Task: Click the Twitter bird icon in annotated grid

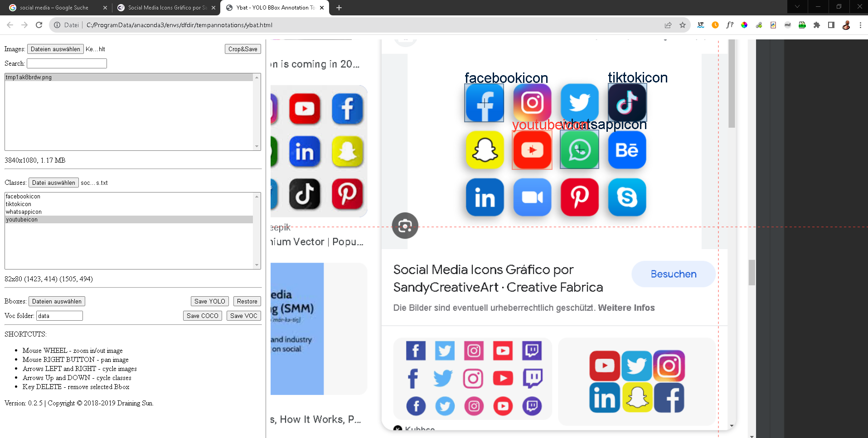Action: tap(579, 103)
